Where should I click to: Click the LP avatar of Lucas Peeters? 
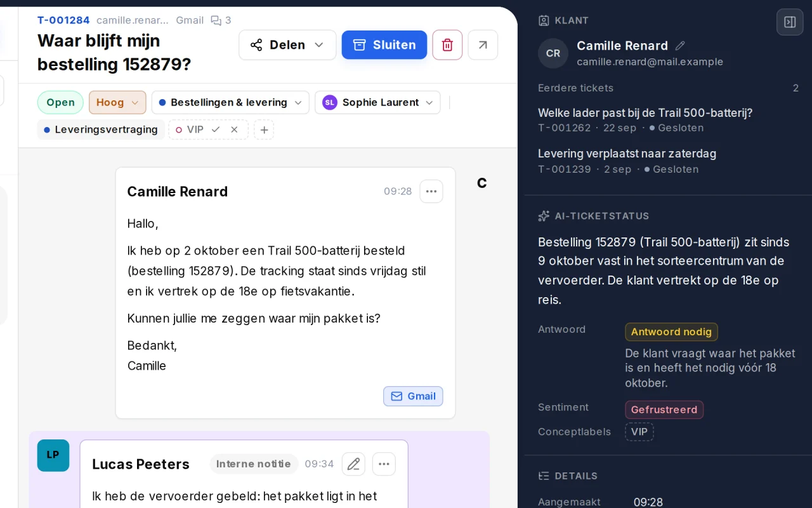point(53,455)
